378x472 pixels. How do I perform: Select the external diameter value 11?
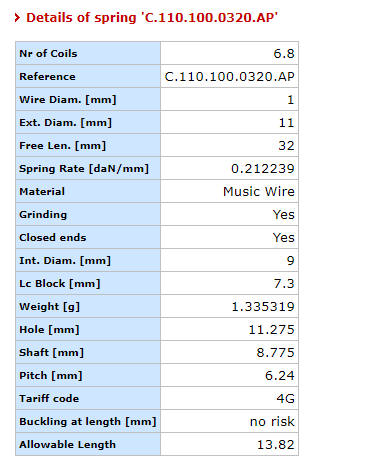tap(287, 123)
